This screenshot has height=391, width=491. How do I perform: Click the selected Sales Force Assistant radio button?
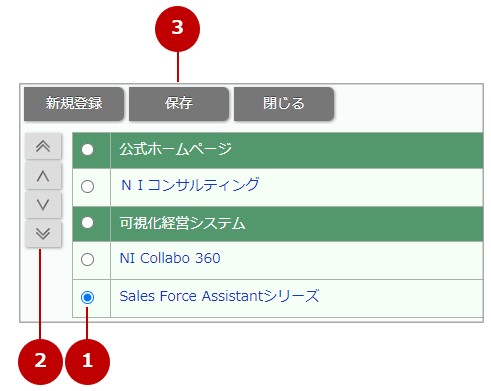coord(88,297)
